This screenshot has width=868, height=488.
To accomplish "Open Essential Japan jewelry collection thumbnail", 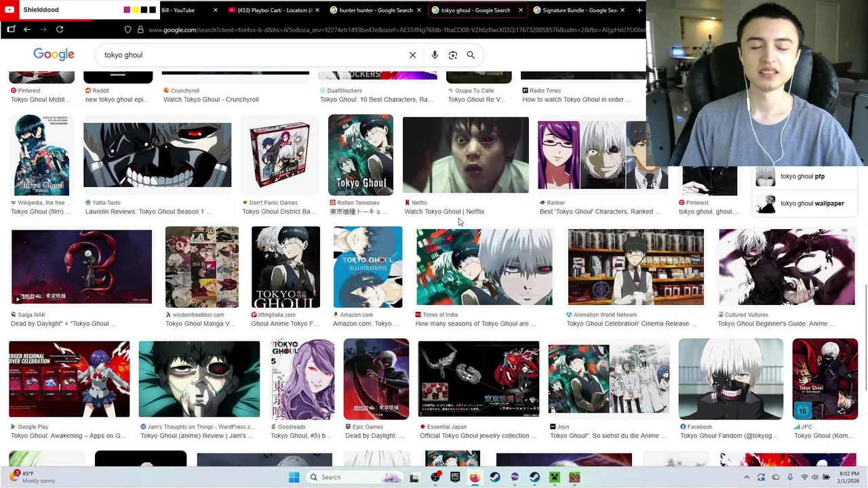I will (478, 379).
